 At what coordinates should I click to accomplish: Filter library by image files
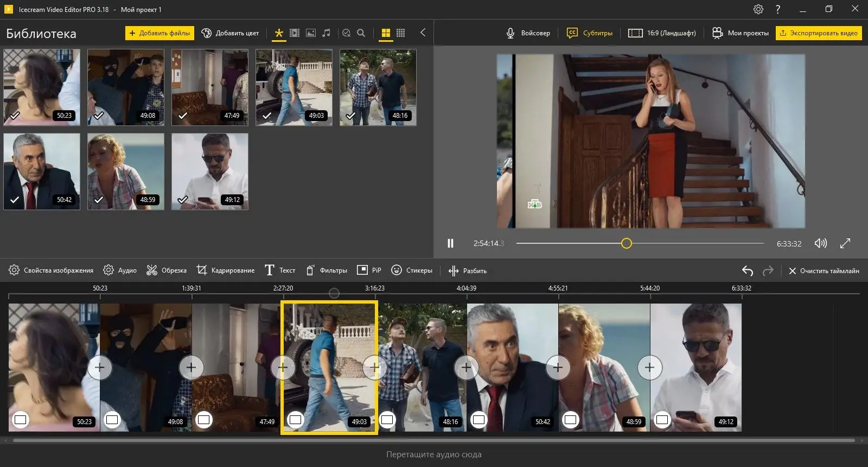(310, 33)
